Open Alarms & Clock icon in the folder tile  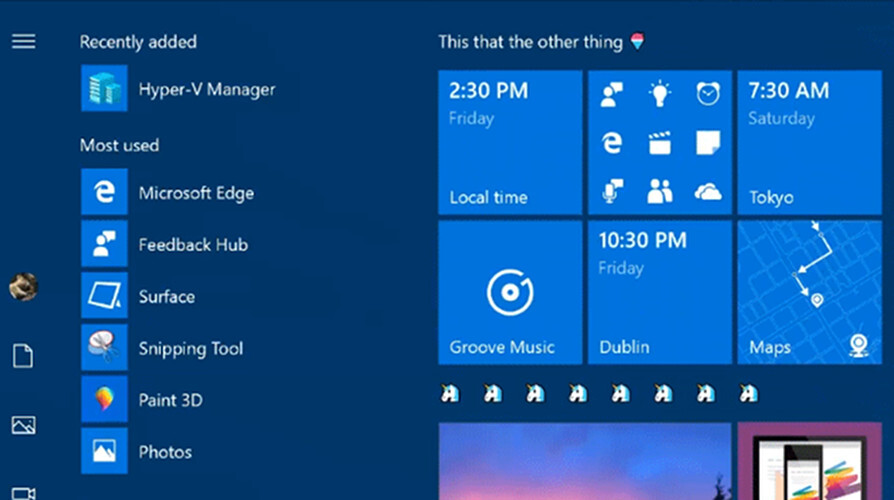(708, 94)
